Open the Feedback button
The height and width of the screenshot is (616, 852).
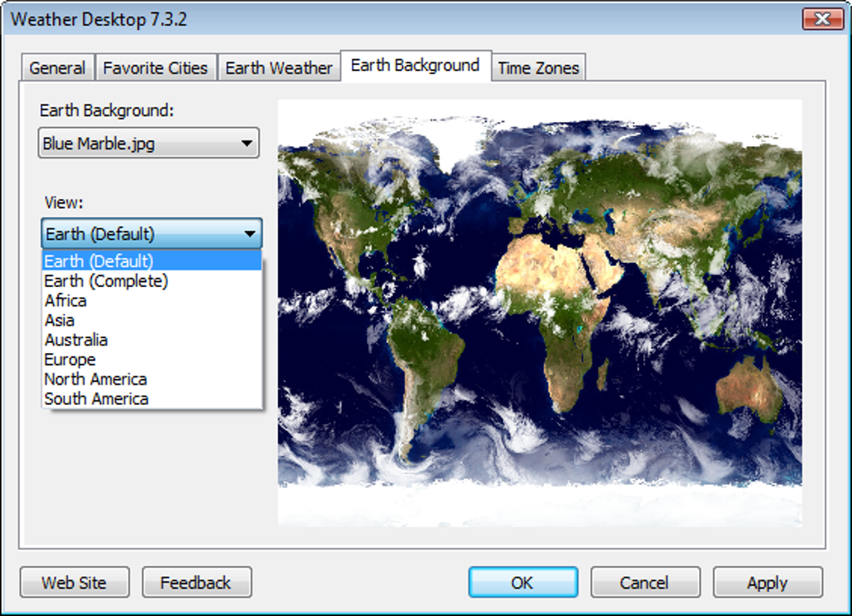[196, 583]
